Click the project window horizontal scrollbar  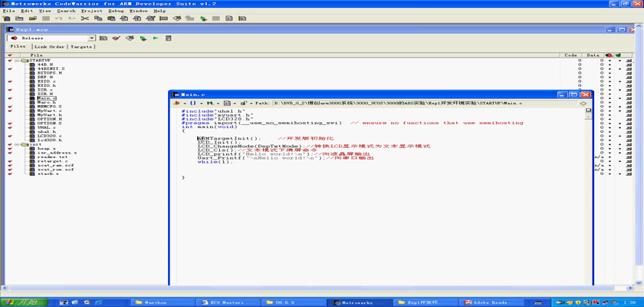pos(316,289)
